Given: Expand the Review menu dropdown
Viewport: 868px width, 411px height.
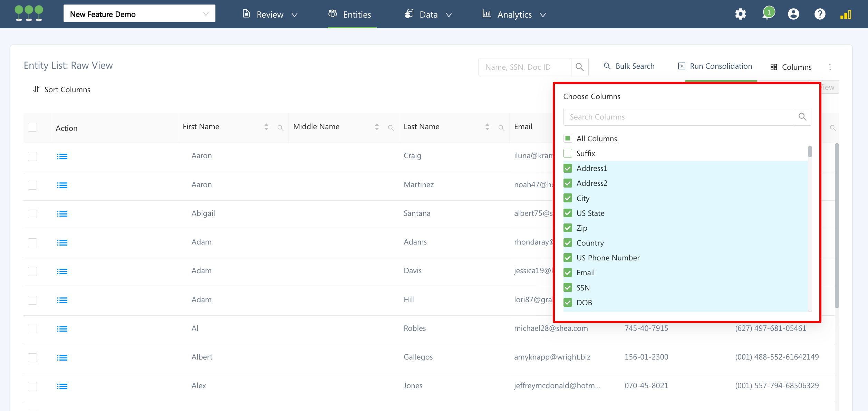Looking at the screenshot, I should click(270, 15).
